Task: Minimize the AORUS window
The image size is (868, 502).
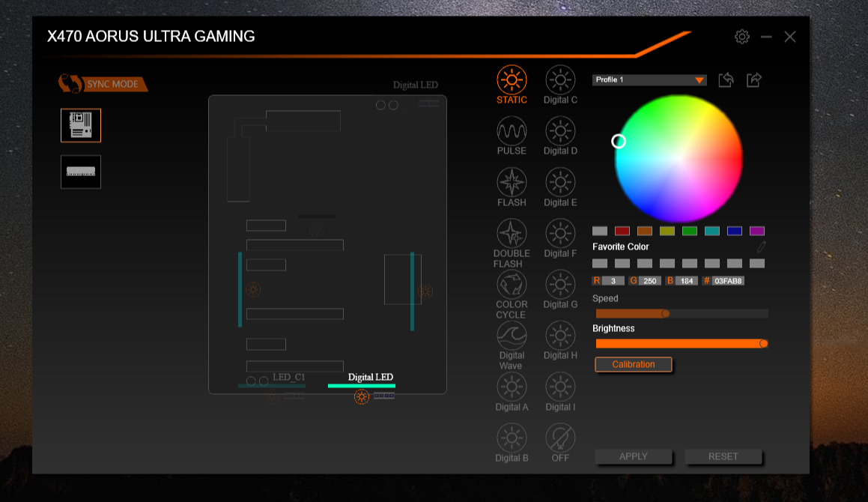Action: 766,37
